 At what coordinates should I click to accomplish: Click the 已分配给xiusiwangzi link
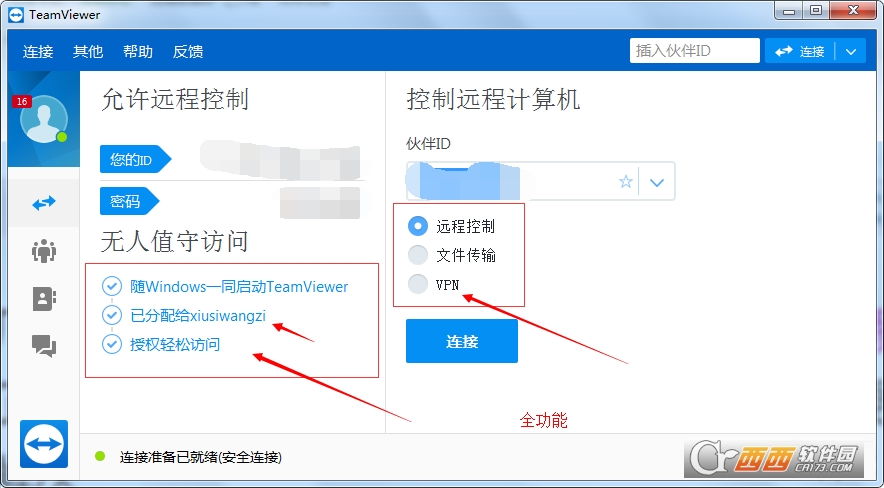click(198, 316)
